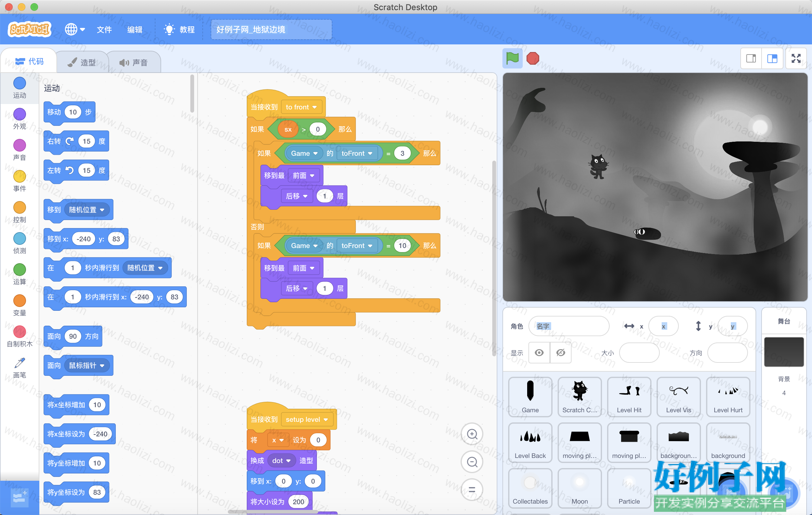Select the 变量 variables category
The height and width of the screenshot is (515, 812).
click(x=20, y=305)
